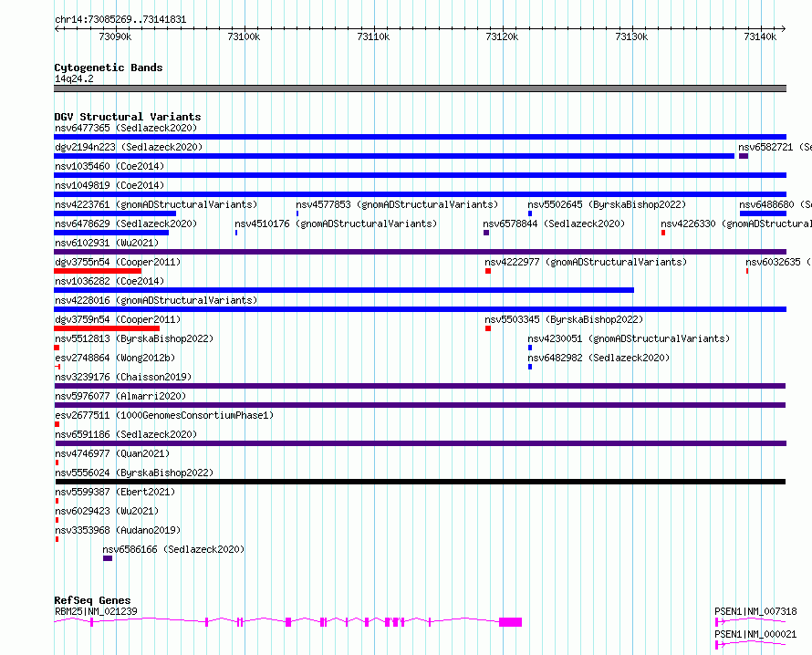Viewport: 812px width, 655px height.
Task: Select nsv1036282 (Coe2014) variant label
Action: click(x=109, y=281)
